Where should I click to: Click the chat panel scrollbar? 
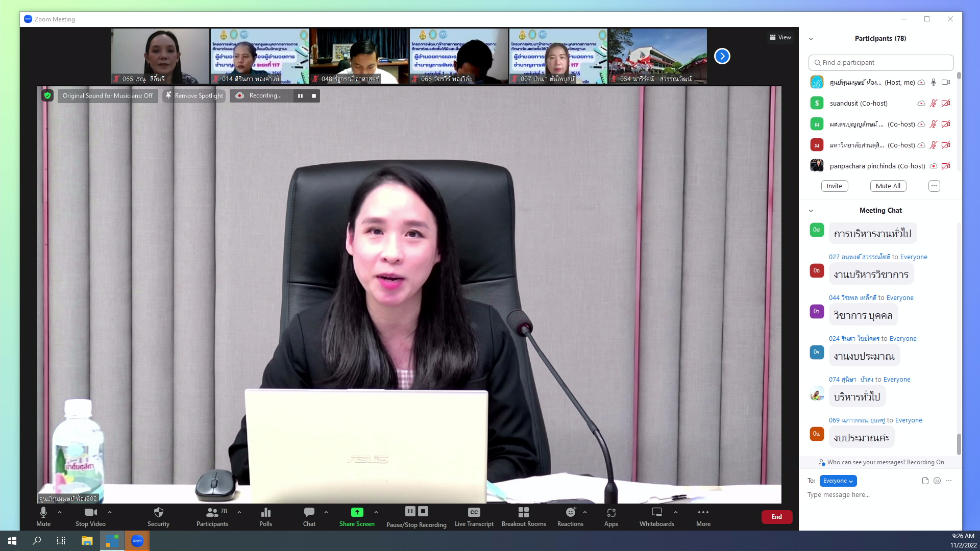tap(959, 444)
